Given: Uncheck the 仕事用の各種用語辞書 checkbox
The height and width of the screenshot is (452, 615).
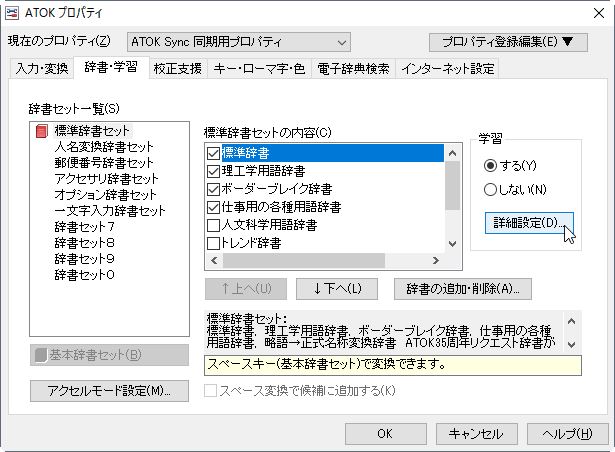Looking at the screenshot, I should [213, 207].
